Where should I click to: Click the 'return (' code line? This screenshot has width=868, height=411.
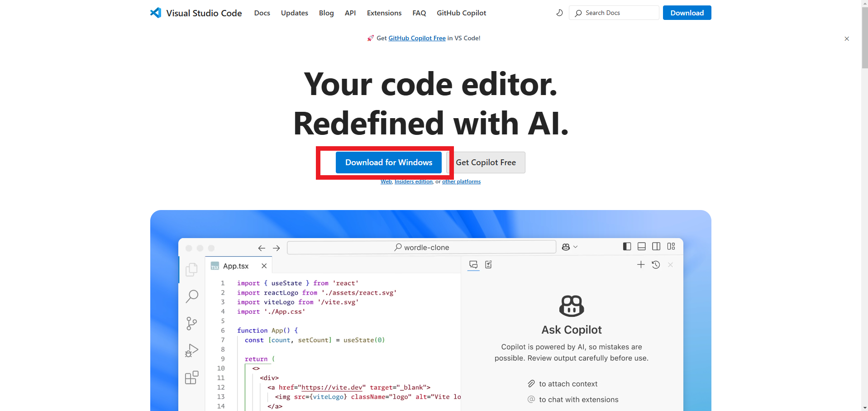pyautogui.click(x=260, y=359)
